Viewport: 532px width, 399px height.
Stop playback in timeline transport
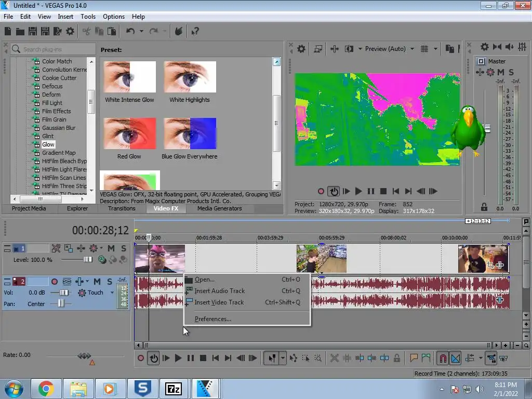click(x=203, y=358)
